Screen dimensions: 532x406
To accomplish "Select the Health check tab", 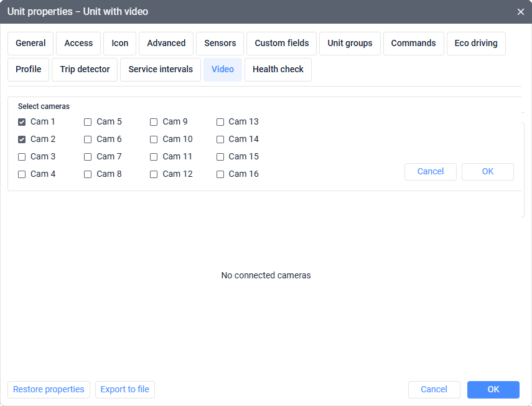I will pyautogui.click(x=278, y=70).
